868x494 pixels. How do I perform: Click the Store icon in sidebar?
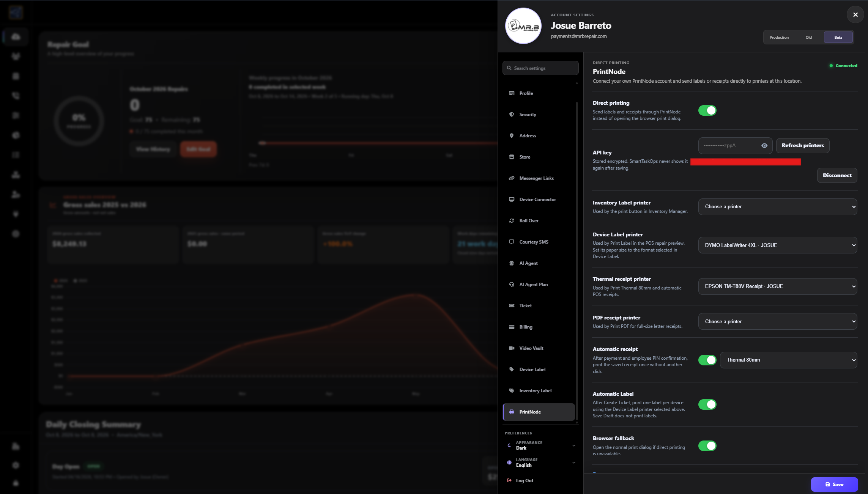coord(512,157)
